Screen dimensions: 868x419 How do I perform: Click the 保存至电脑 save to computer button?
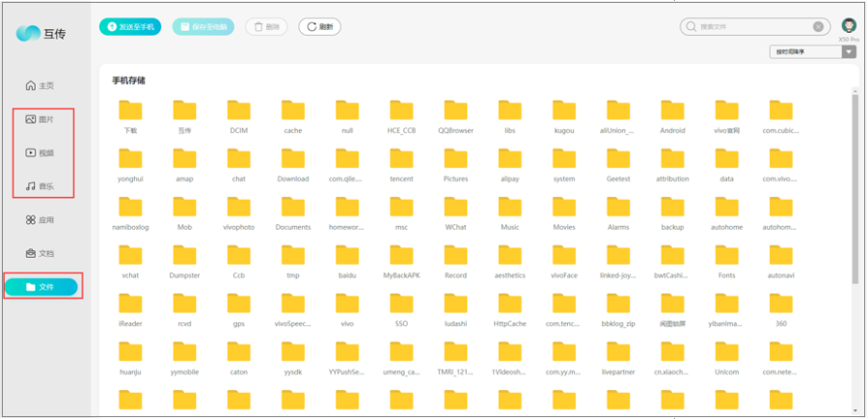[x=203, y=27]
